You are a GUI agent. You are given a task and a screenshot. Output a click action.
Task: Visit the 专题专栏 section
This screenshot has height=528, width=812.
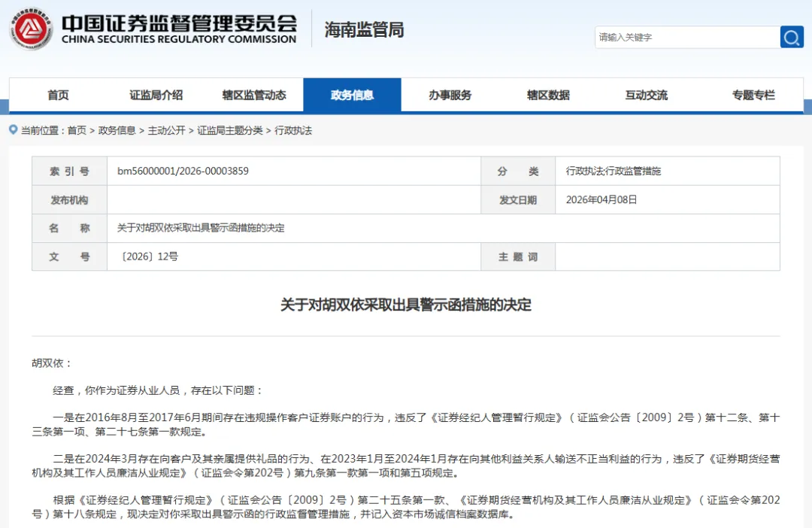pyautogui.click(x=751, y=95)
